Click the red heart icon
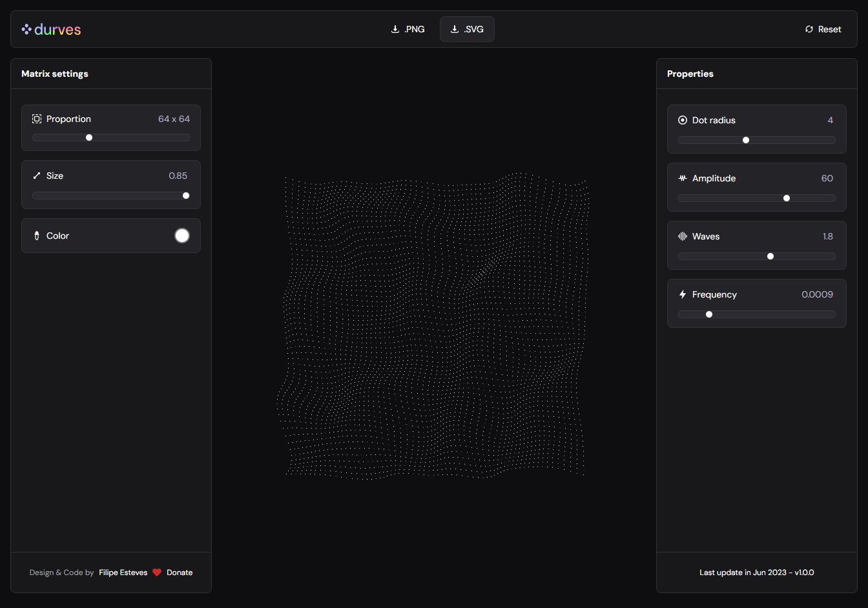The width and height of the screenshot is (868, 608). coord(157,573)
